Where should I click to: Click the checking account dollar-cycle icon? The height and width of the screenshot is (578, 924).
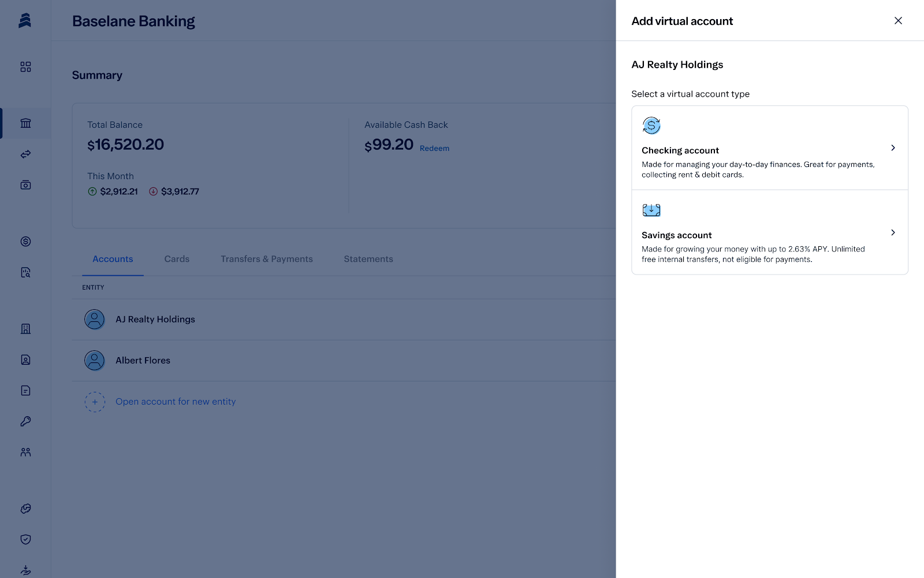tap(651, 125)
